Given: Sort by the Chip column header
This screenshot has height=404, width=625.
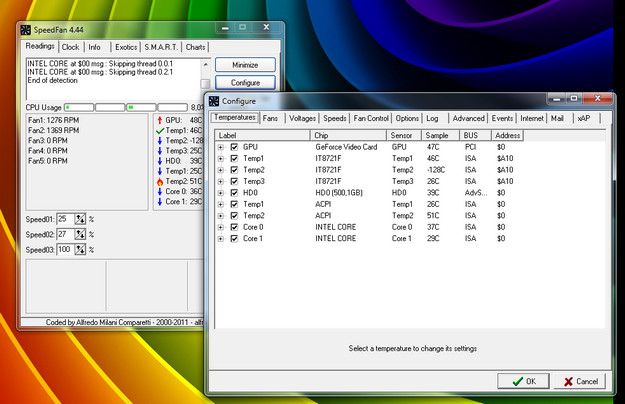Looking at the screenshot, I should click(x=348, y=135).
